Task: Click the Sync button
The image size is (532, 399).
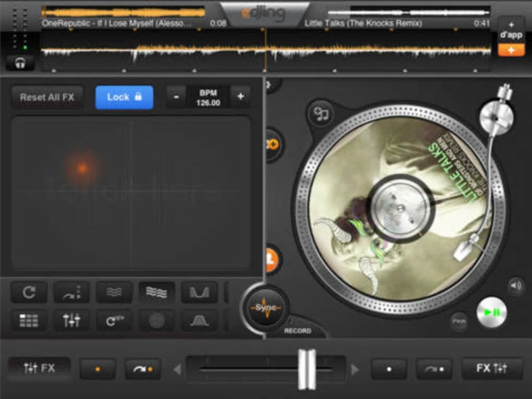Action: pos(265,308)
